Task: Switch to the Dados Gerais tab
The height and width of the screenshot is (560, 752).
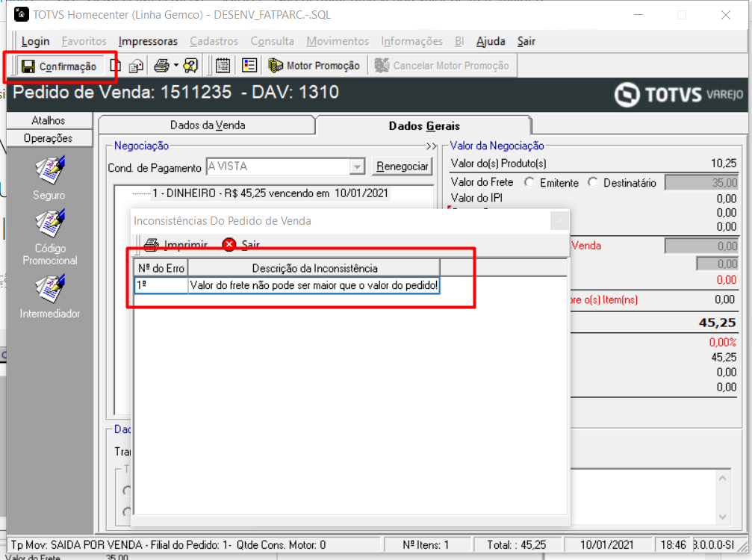Action: pyautogui.click(x=424, y=125)
